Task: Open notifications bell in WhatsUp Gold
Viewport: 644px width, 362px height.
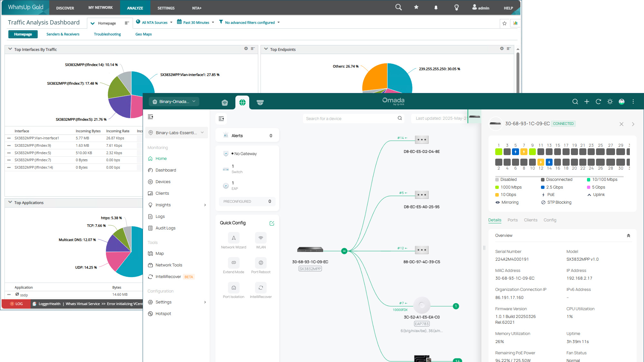Action: (436, 8)
